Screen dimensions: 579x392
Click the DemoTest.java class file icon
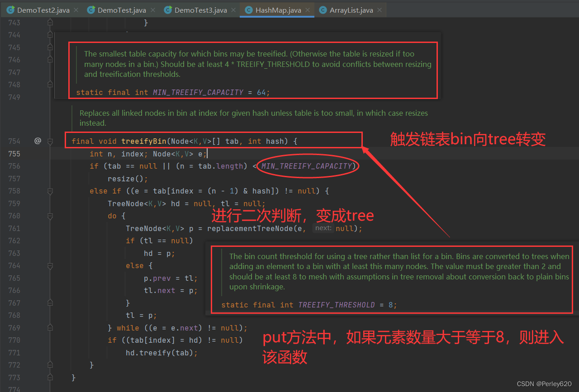(x=91, y=9)
